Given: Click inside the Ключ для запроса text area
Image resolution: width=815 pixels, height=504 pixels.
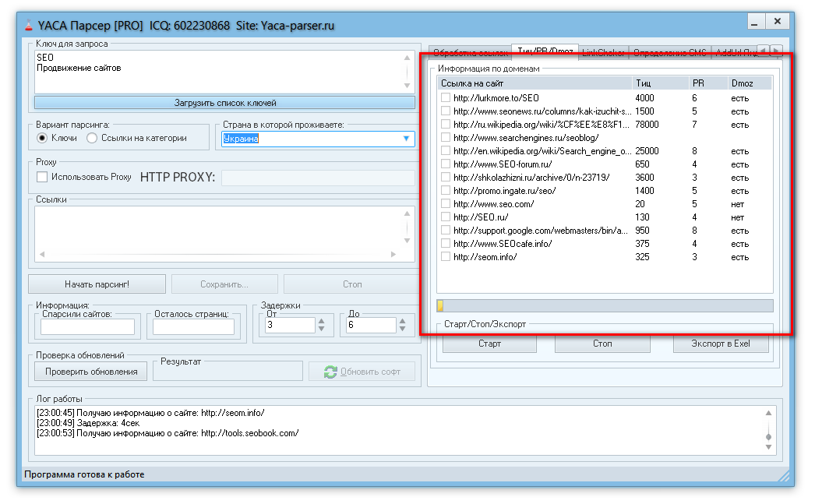Looking at the screenshot, I should point(224,72).
